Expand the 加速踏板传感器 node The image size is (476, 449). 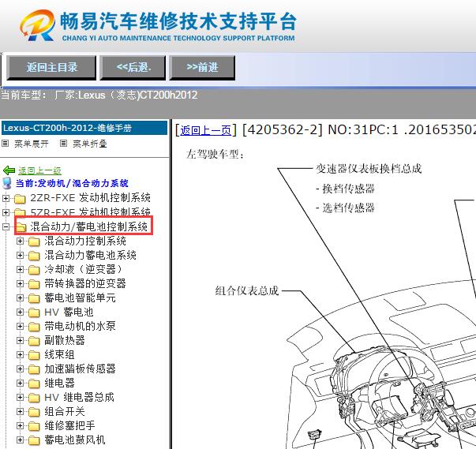pos(20,369)
